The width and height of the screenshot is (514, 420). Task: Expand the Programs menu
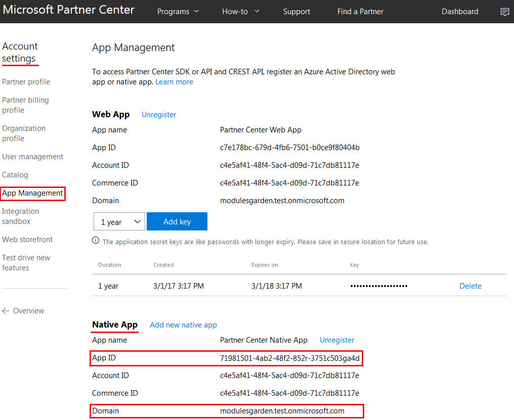(178, 12)
